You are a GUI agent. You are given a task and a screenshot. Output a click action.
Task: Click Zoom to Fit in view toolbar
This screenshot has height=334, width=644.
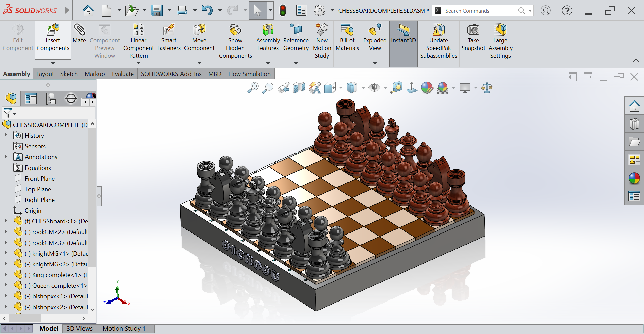(253, 88)
